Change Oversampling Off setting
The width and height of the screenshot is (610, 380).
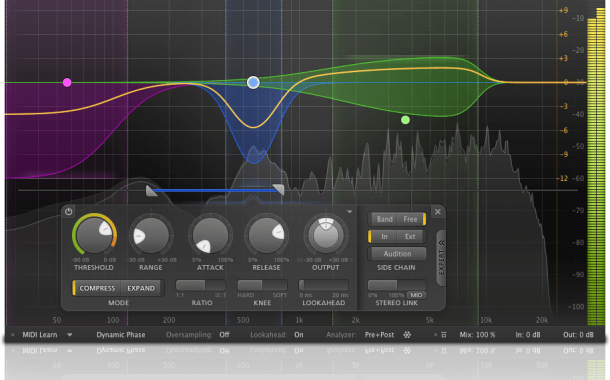click(x=224, y=335)
